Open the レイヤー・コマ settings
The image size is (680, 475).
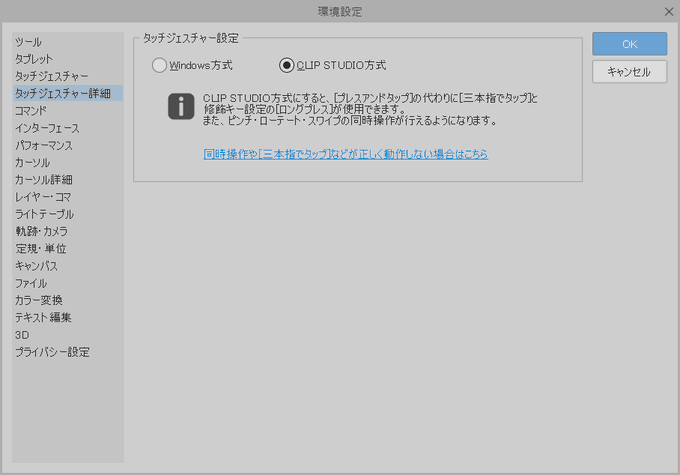(68, 197)
